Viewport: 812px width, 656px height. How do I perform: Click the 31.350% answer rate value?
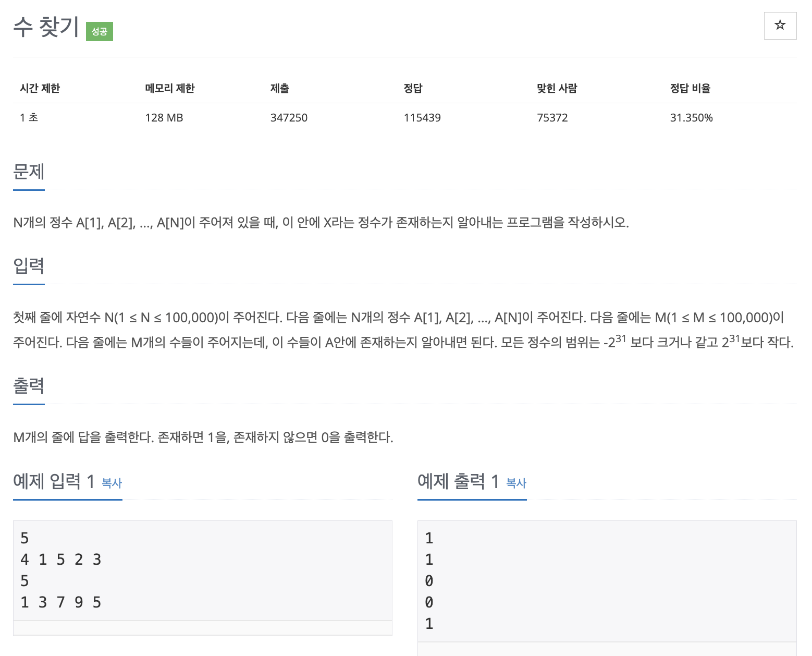pyautogui.click(x=691, y=118)
